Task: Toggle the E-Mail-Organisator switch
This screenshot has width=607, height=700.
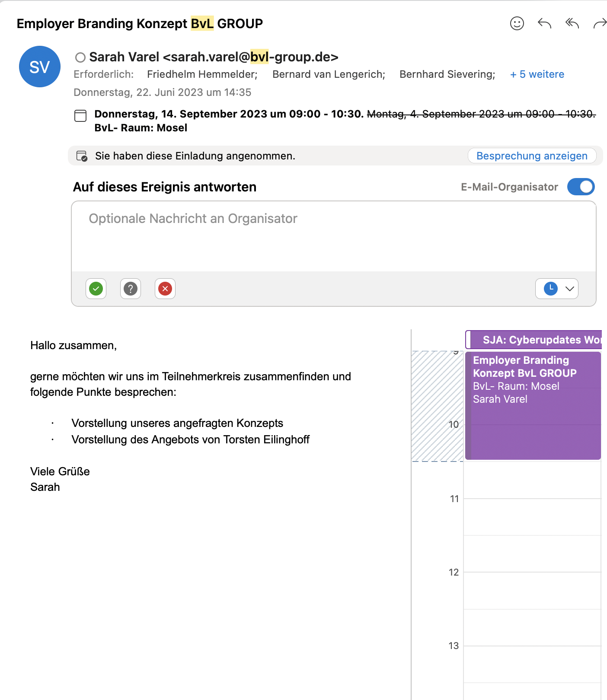Action: coord(581,187)
